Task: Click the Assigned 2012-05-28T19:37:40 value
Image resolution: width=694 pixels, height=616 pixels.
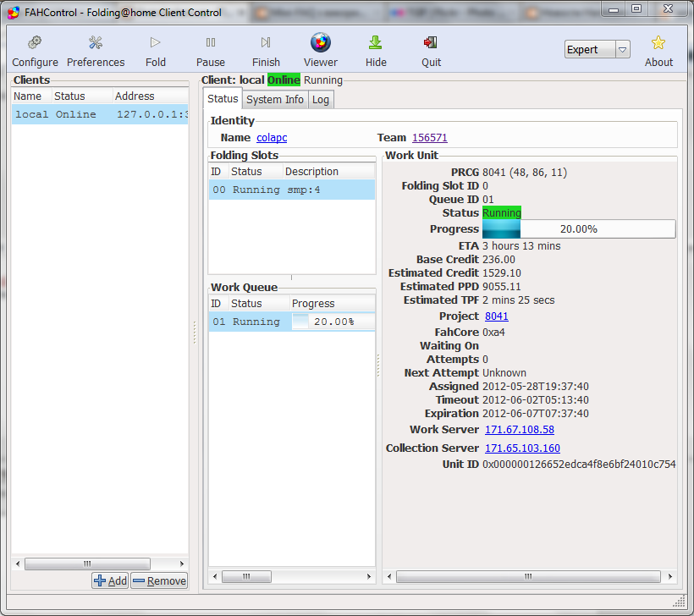Action: click(536, 387)
